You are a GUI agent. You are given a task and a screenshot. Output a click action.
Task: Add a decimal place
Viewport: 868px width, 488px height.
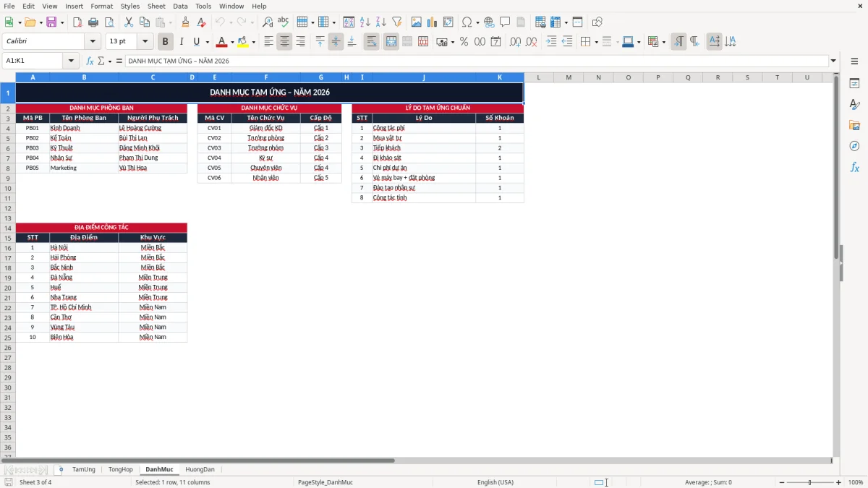pos(516,42)
